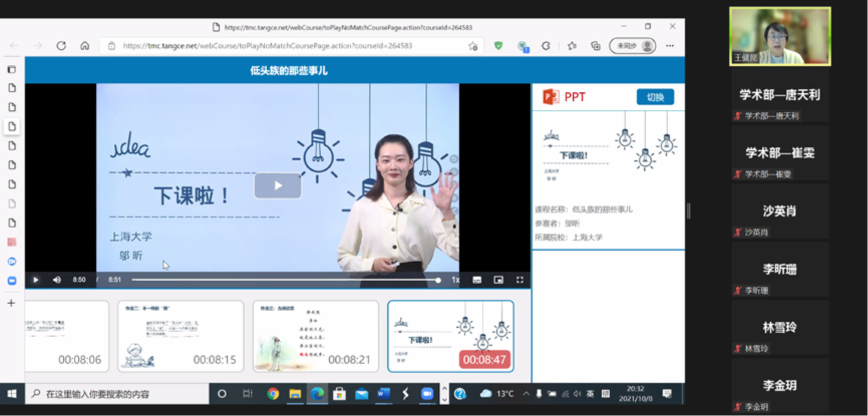
Task: Expand the hidden system tray icons
Action: pos(526,394)
